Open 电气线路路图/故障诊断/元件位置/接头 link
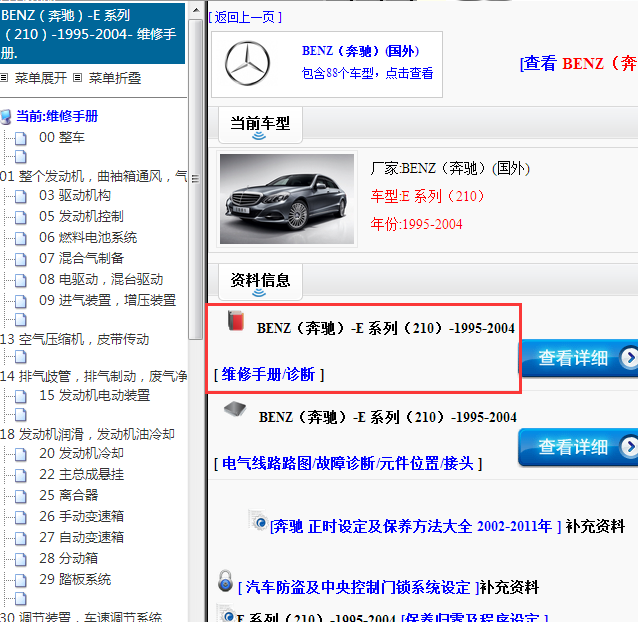The width and height of the screenshot is (638, 622). (x=348, y=463)
